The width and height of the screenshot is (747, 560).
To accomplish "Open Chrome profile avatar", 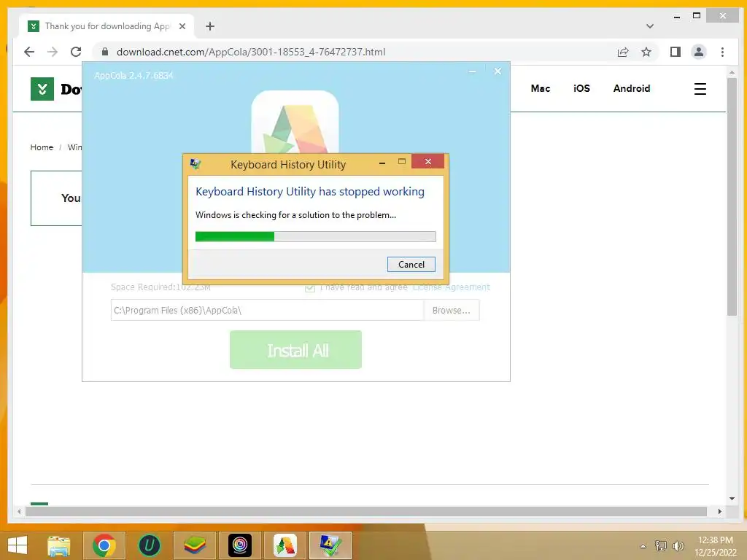I will click(x=698, y=52).
